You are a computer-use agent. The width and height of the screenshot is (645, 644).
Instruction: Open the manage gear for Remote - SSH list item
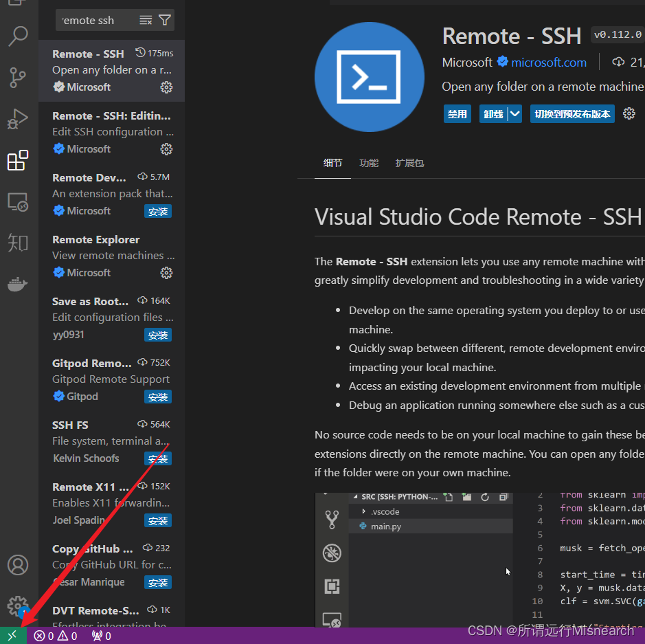coord(166,87)
